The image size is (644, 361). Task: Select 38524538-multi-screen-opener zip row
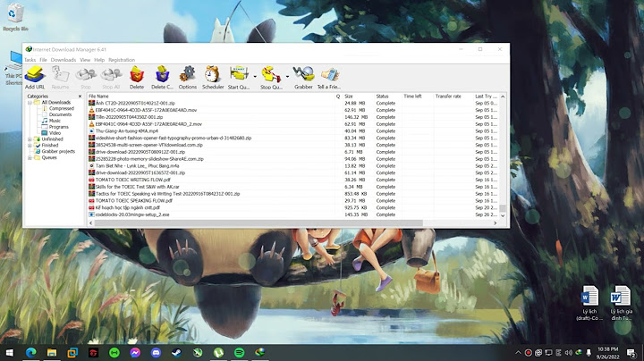292,145
